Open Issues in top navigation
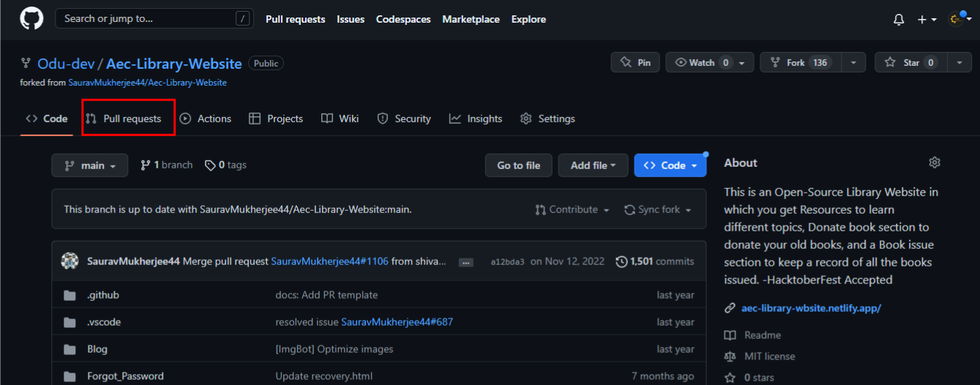The height and width of the screenshot is (385, 980). [351, 19]
